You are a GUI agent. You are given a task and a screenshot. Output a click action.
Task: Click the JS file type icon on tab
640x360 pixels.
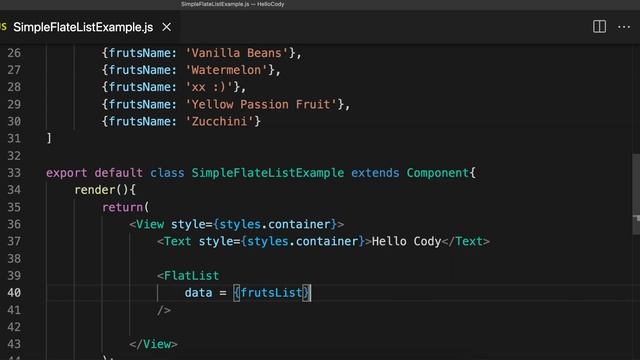click(x=3, y=27)
